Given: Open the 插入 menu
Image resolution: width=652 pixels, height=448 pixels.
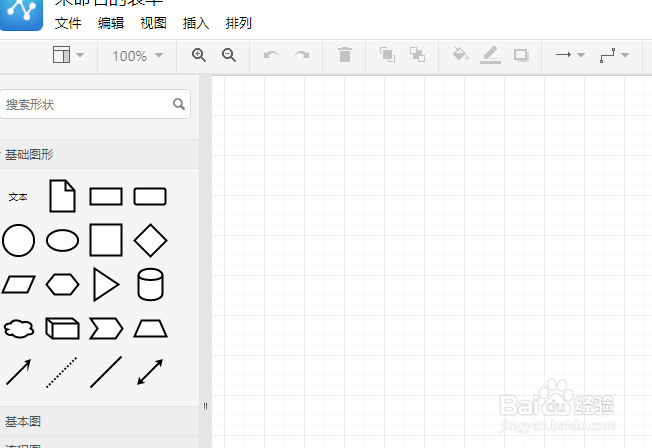Looking at the screenshot, I should click(x=196, y=23).
